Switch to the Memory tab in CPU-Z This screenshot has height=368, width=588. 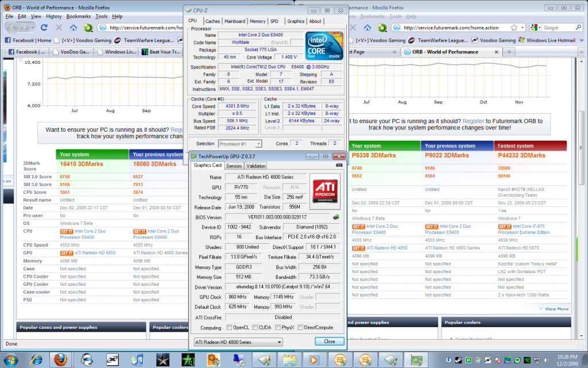(x=258, y=21)
